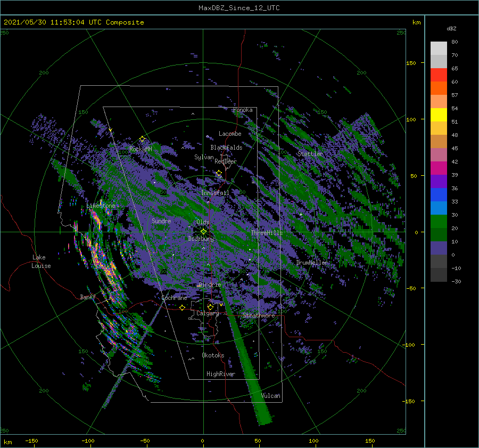
Task: Click the RedDeer city label
Action: [226, 161]
